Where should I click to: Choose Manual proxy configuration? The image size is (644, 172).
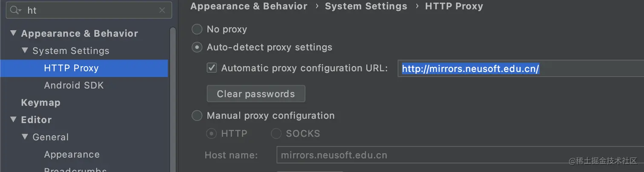(x=197, y=116)
